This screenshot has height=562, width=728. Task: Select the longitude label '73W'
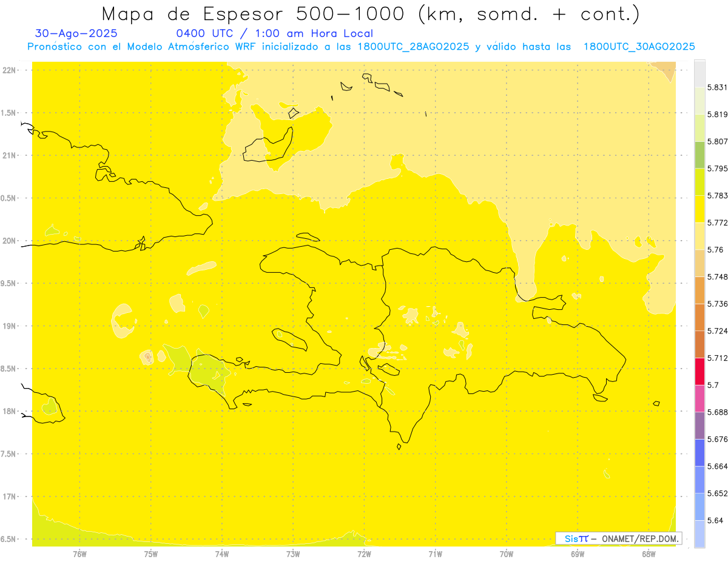tap(293, 554)
